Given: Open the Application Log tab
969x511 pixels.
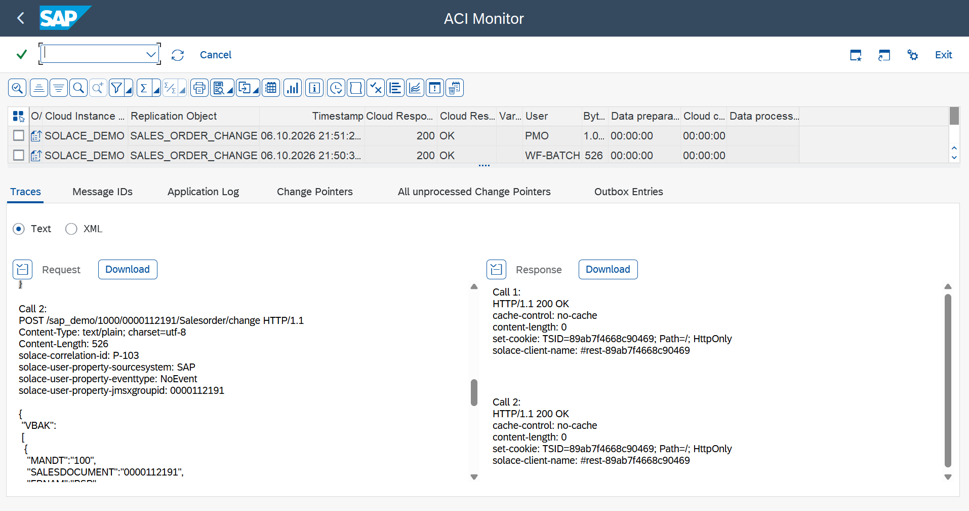Looking at the screenshot, I should (203, 192).
